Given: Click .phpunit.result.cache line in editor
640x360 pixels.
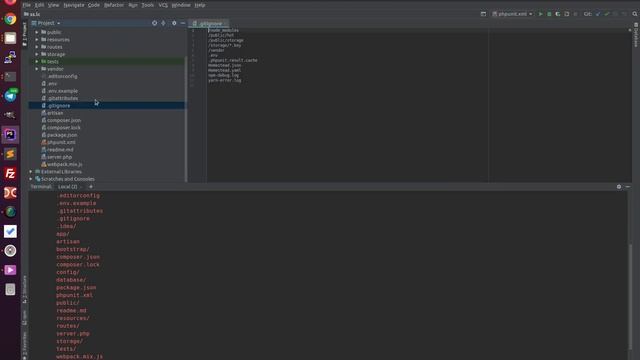Looking at the screenshot, I should [233, 60].
